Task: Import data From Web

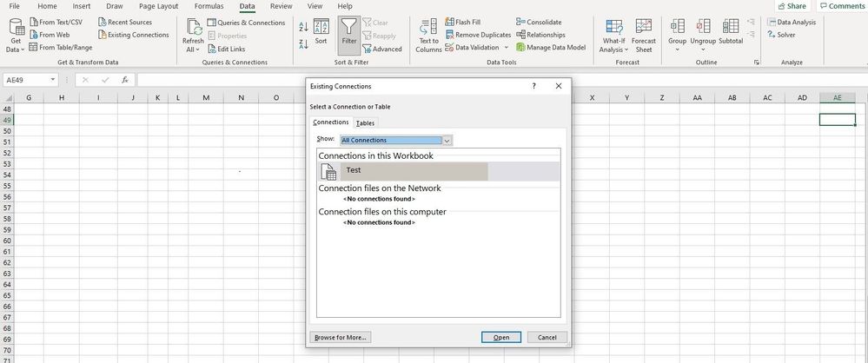Action: pos(50,35)
